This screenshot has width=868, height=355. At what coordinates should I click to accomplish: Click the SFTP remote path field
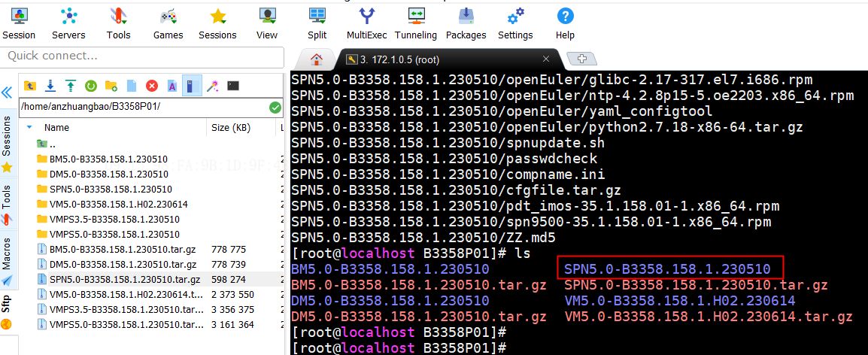144,108
